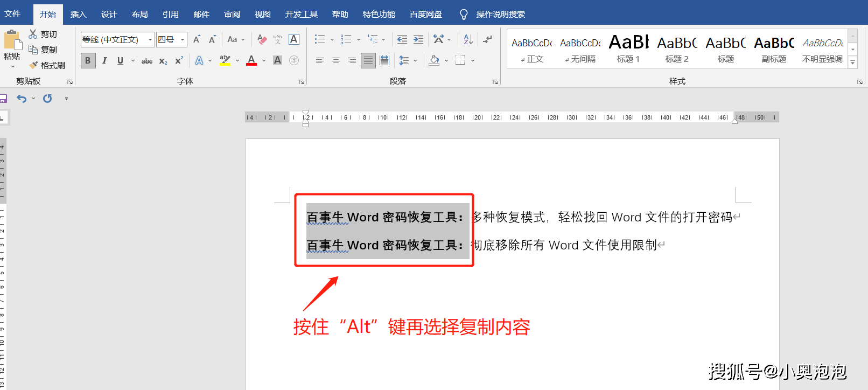This screenshot has height=390, width=868.
Task: Toggle Italic formatting
Action: [104, 60]
